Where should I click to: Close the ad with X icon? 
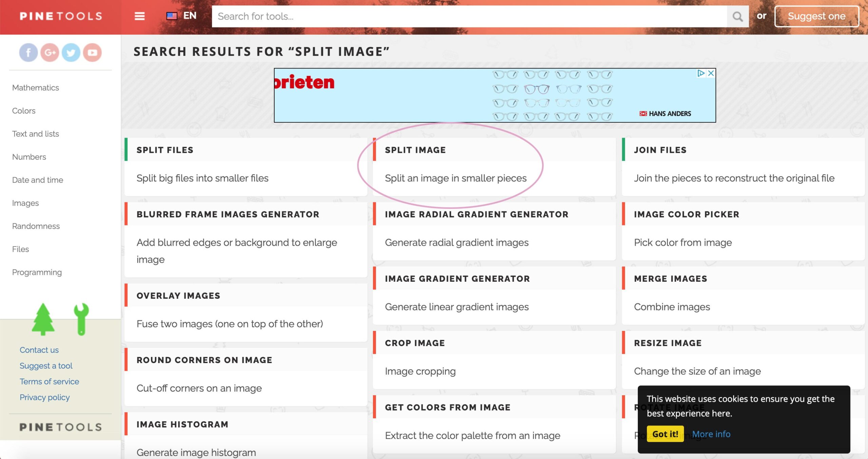pos(711,73)
